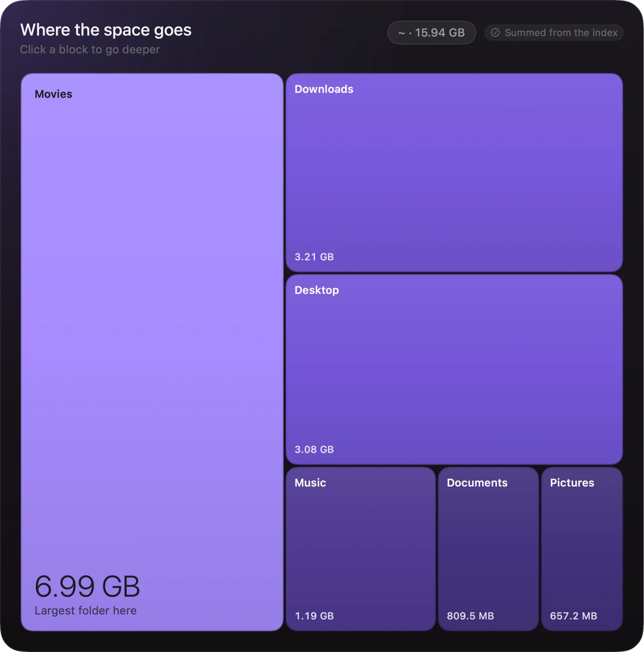Click the home path 15.94 GB pill
This screenshot has width=644, height=652.
pos(431,33)
